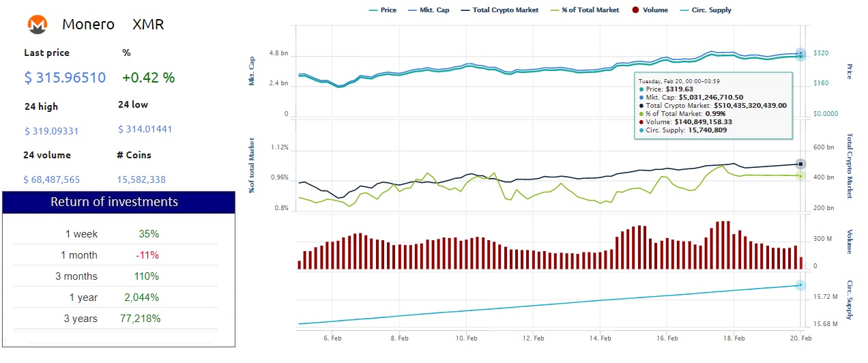The height and width of the screenshot is (363, 868).
Task: Click the coins count 15,582,338
Action: pyautogui.click(x=142, y=179)
